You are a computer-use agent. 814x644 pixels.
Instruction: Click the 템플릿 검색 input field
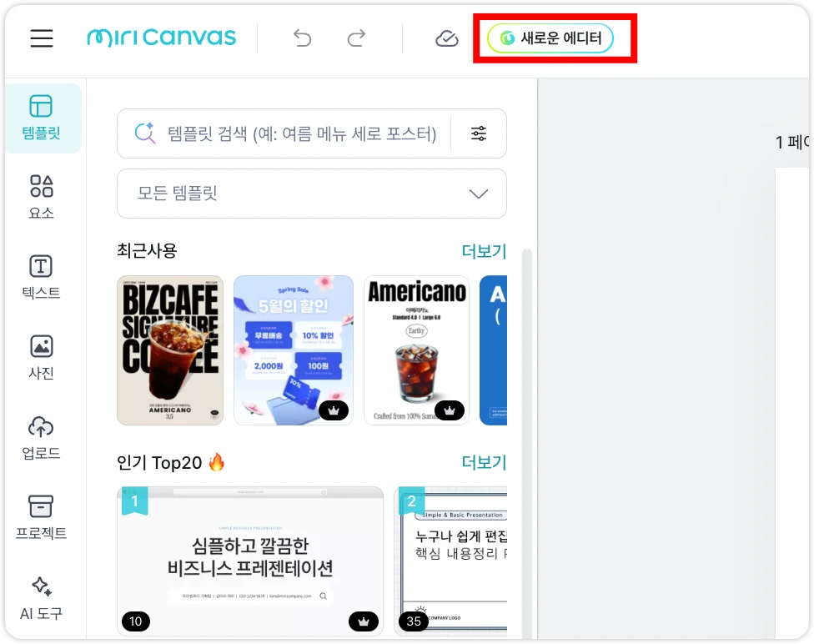(300, 133)
